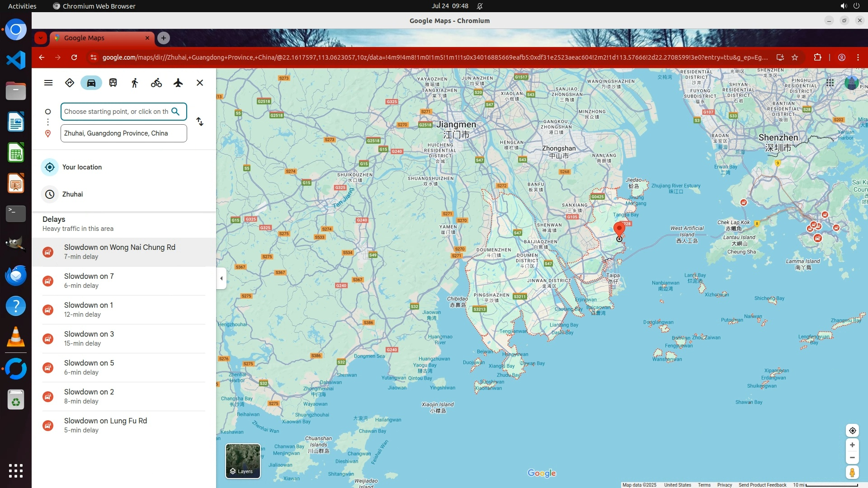868x488 pixels.
Task: Open Street View pegman control
Action: tap(852, 473)
